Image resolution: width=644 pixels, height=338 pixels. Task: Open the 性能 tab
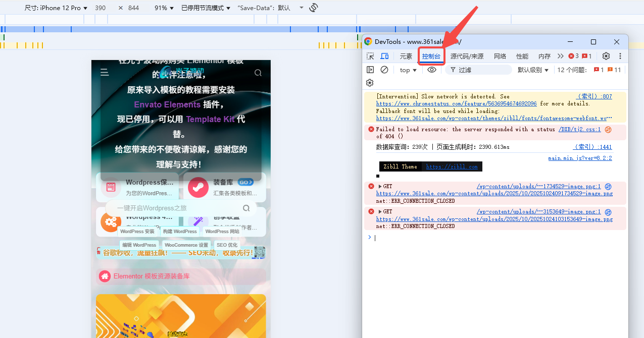click(x=522, y=57)
